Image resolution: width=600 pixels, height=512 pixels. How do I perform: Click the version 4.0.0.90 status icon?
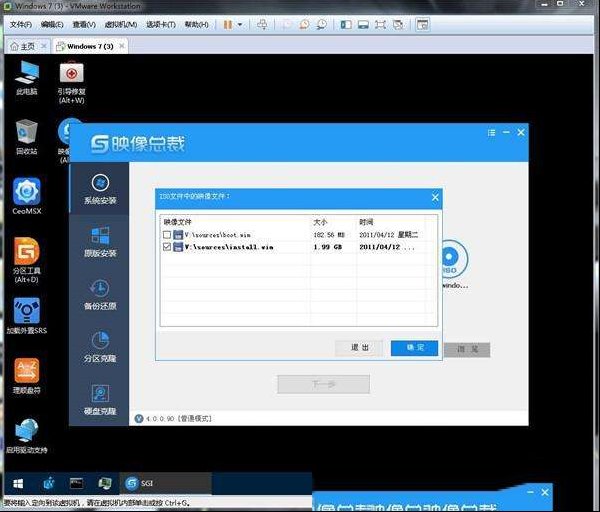tap(139, 419)
